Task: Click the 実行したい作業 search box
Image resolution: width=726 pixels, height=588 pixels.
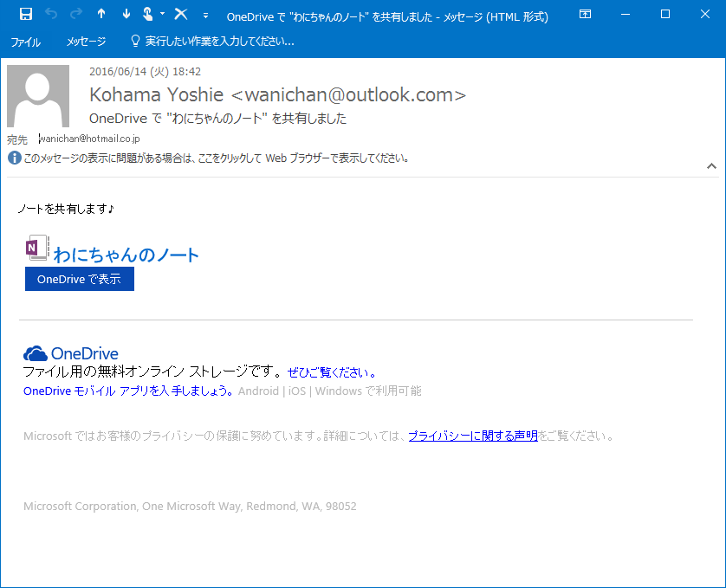Action: click(x=219, y=42)
